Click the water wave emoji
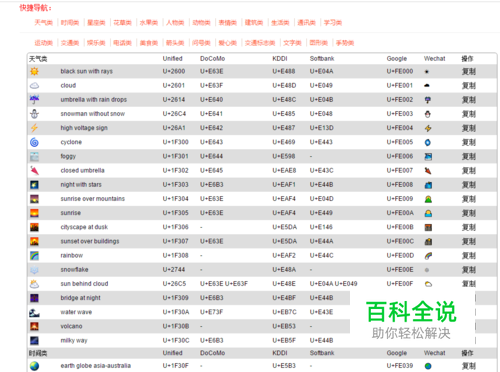This screenshot has width=500, height=372. (34, 312)
